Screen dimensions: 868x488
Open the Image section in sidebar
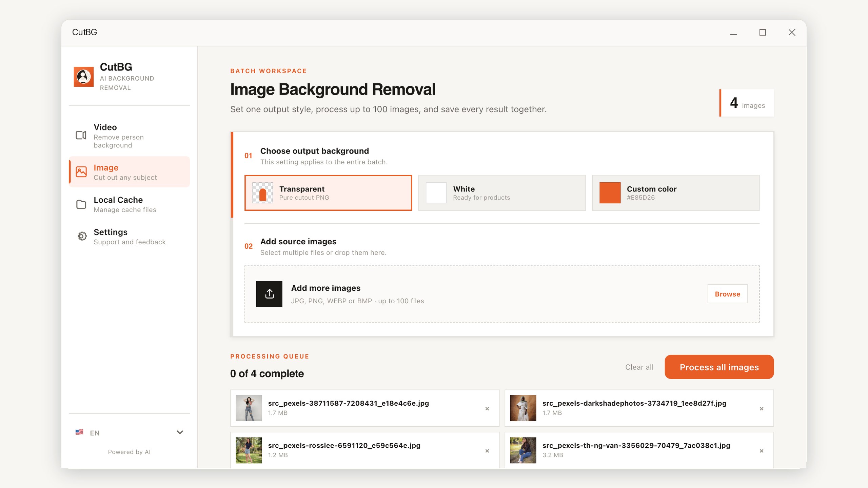click(129, 172)
